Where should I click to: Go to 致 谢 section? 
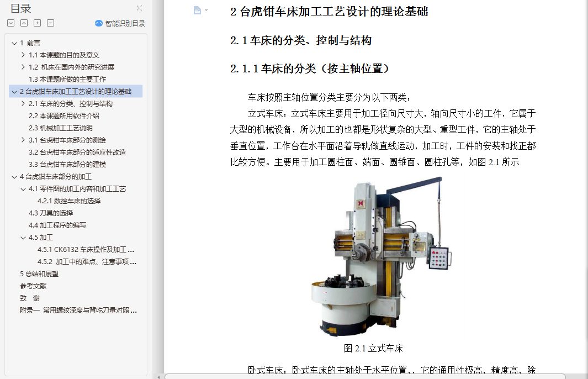point(30,298)
